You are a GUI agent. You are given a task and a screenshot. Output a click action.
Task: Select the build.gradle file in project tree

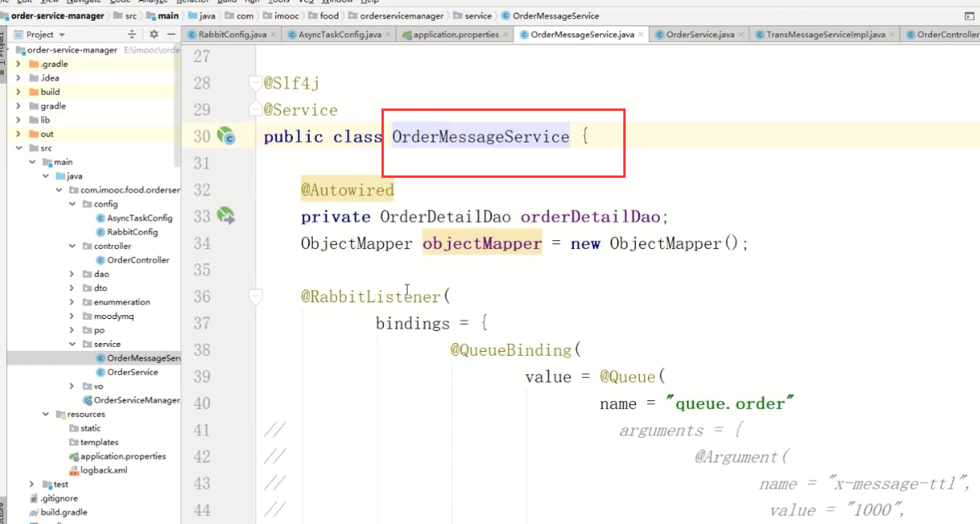click(x=58, y=512)
